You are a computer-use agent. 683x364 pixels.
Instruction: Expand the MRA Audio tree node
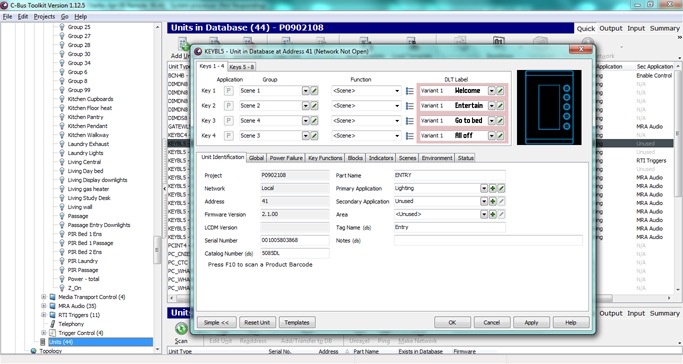(44, 306)
